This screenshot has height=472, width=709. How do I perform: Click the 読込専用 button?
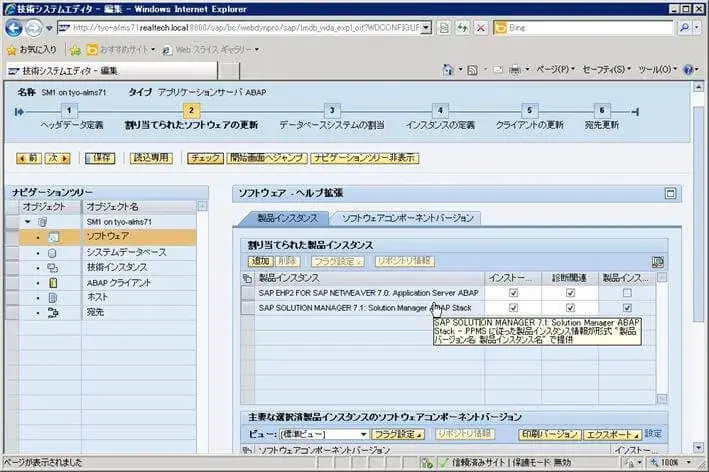click(151, 158)
